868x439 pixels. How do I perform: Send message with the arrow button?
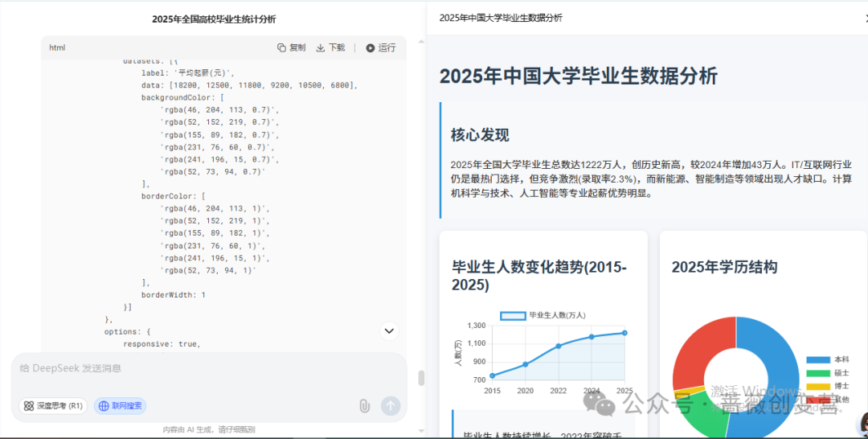pyautogui.click(x=391, y=406)
